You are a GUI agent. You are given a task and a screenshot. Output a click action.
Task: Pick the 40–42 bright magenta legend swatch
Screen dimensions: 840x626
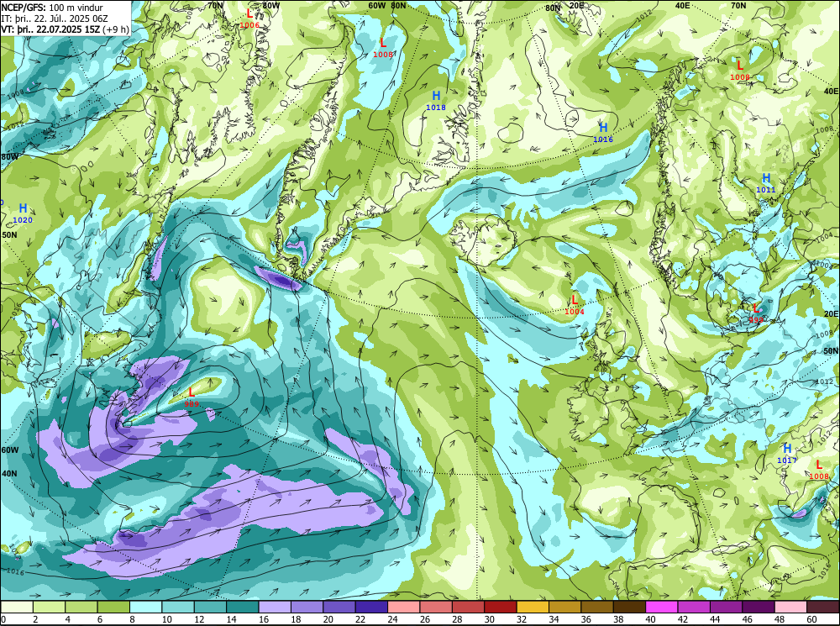point(662,607)
